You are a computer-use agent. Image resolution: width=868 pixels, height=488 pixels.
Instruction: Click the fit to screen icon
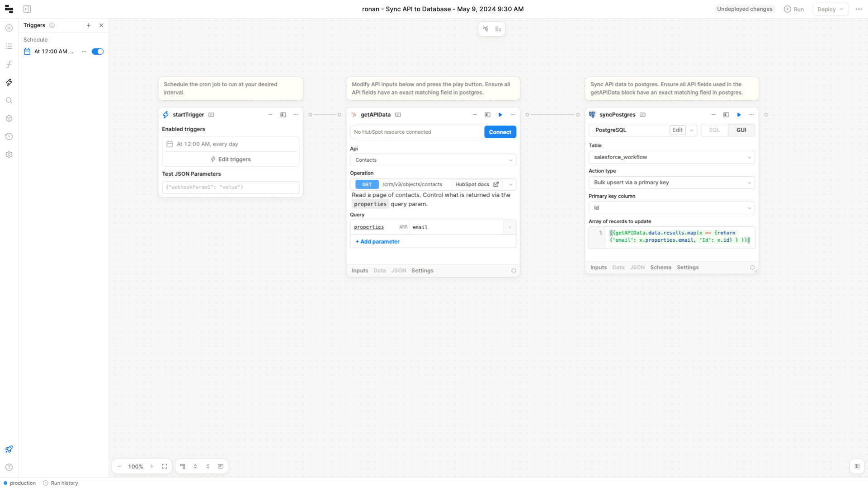pyautogui.click(x=165, y=466)
